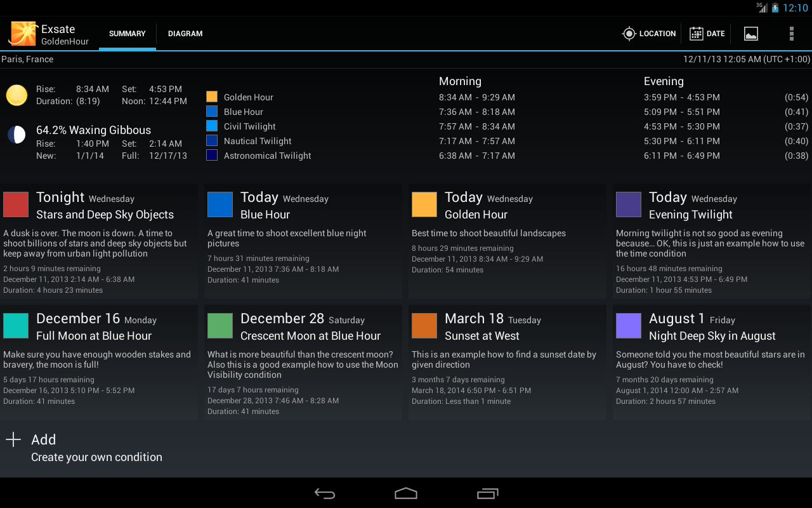
Task: Tap morning astronomical twilight 6:38 AM - 7:17 AM
Action: (x=477, y=156)
